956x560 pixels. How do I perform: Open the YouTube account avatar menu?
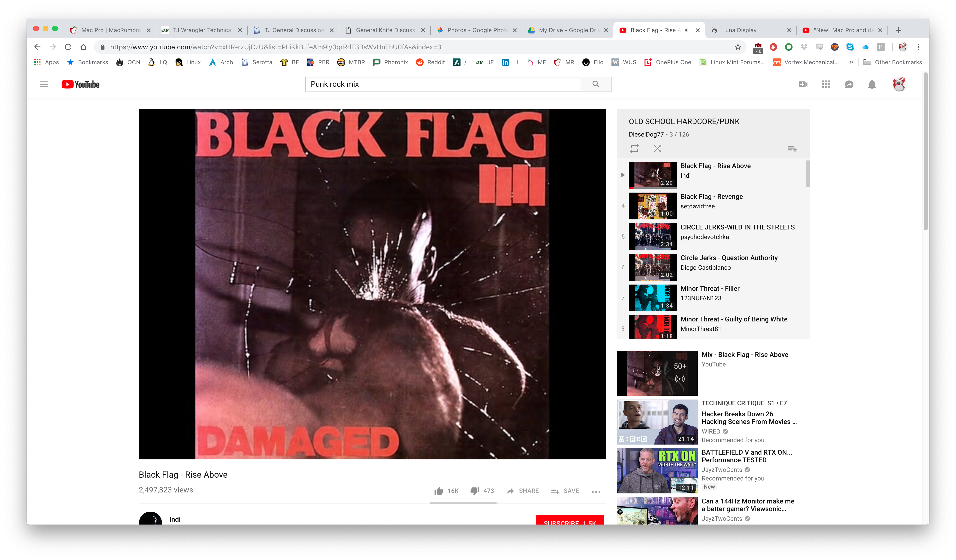click(899, 84)
